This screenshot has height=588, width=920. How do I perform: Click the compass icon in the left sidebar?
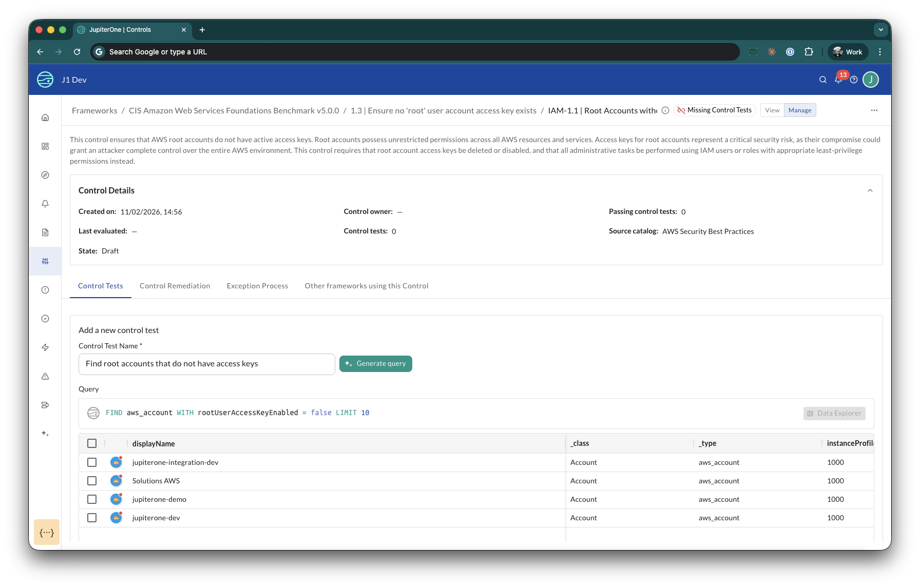pos(45,174)
